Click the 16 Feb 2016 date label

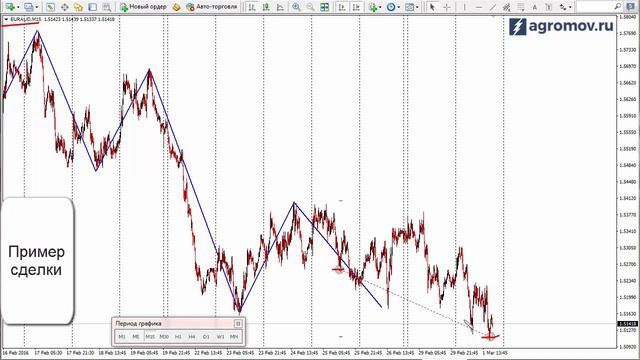(16, 353)
